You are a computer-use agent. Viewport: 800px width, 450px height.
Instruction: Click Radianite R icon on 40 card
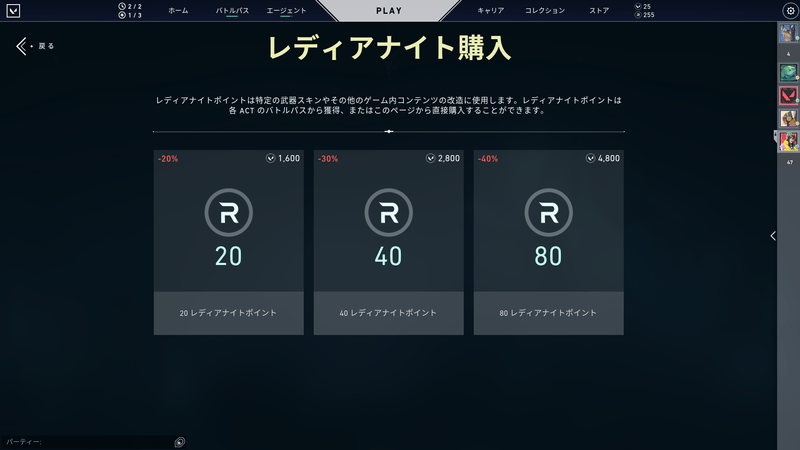[x=389, y=212]
